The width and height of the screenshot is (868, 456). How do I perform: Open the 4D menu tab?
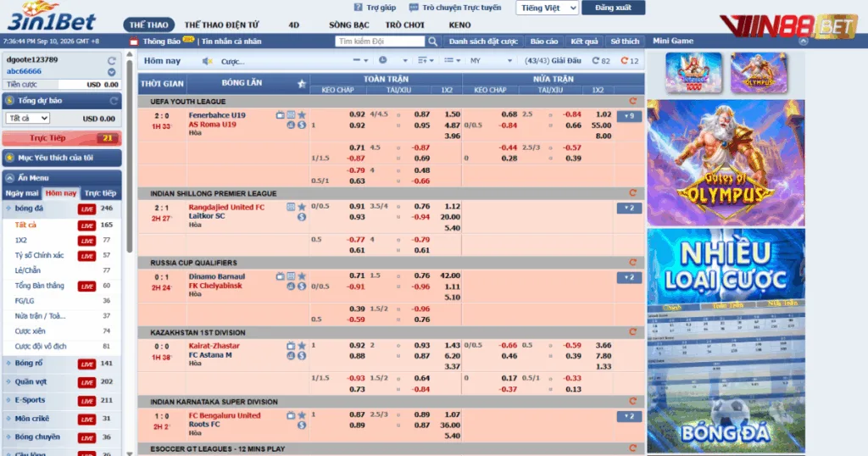pos(294,25)
